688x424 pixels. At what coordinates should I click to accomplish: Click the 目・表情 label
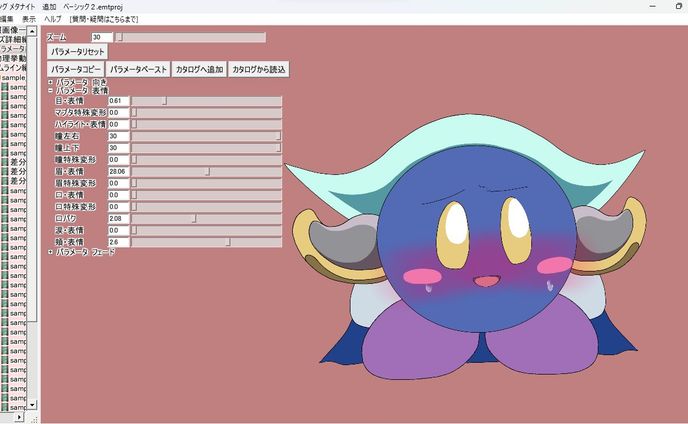[69, 101]
